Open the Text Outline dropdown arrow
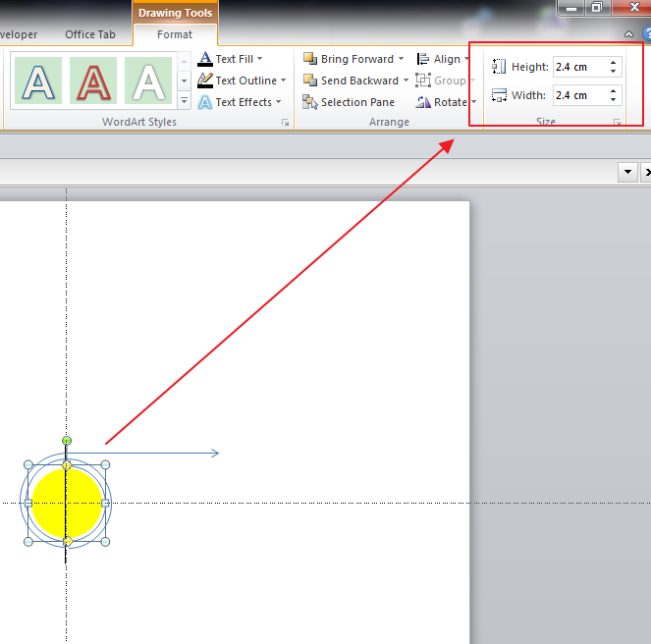The image size is (651, 644). coord(284,80)
